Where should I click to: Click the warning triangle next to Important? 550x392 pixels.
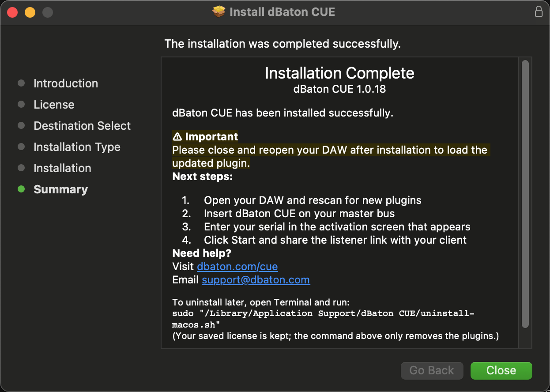pos(177,136)
